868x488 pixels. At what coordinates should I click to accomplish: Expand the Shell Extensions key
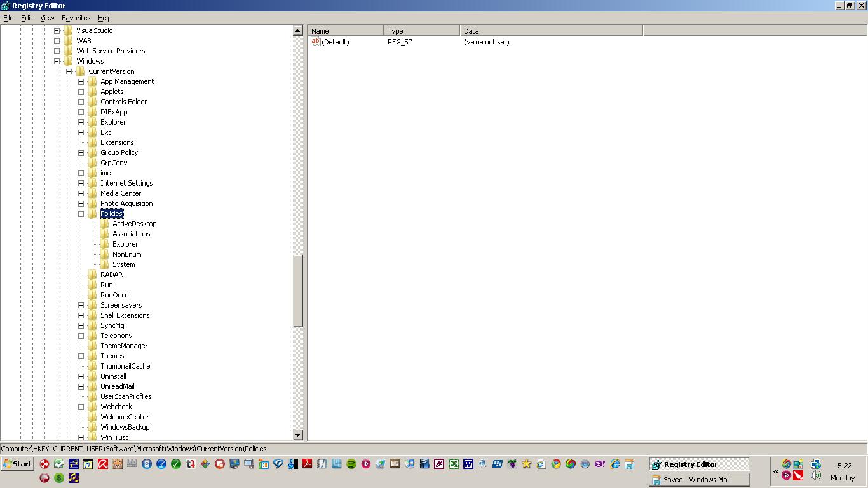point(81,315)
